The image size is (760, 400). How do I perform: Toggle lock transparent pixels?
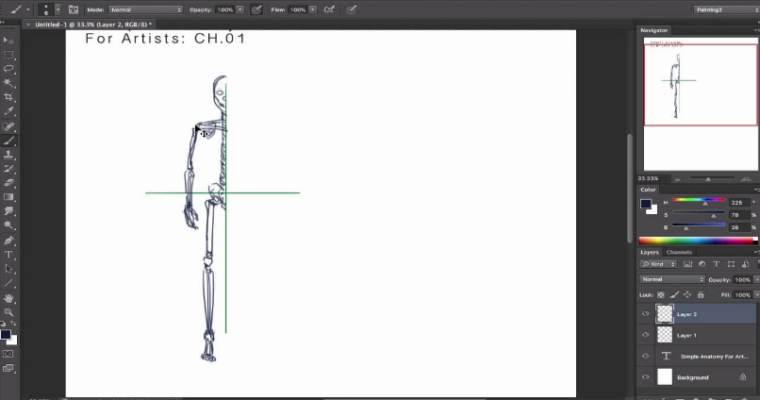click(x=661, y=294)
